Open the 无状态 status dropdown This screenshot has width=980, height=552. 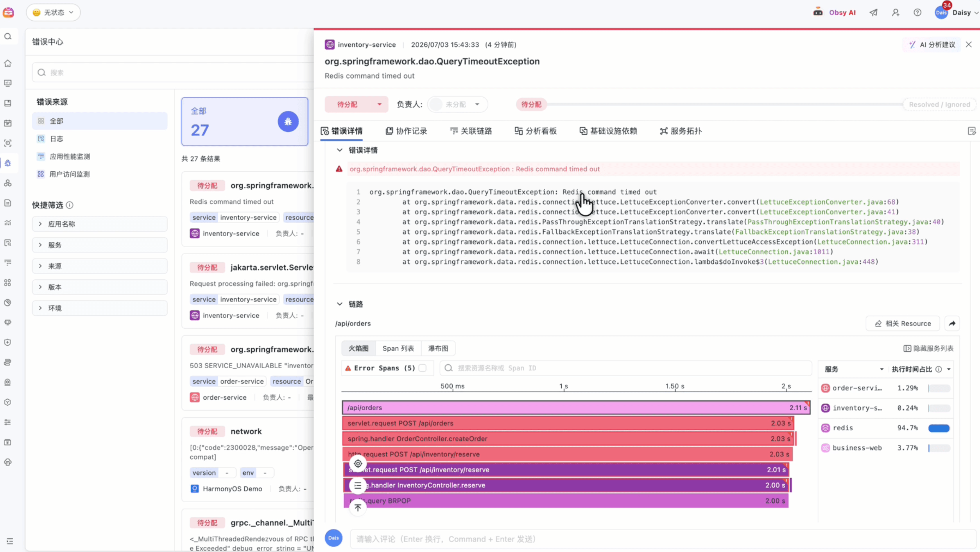point(53,12)
